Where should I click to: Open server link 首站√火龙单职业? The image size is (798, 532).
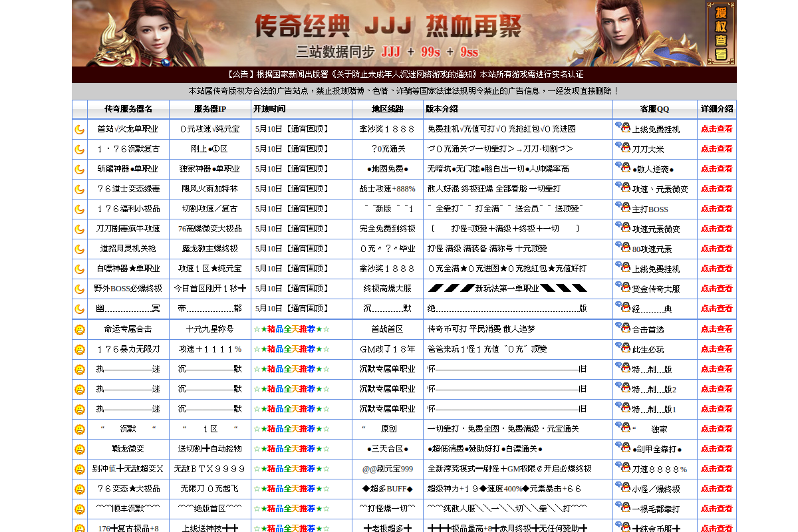[x=128, y=129]
